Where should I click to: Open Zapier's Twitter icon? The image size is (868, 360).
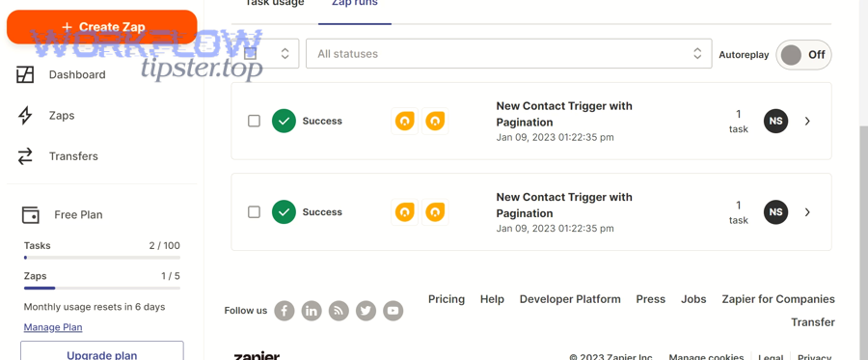(x=366, y=311)
